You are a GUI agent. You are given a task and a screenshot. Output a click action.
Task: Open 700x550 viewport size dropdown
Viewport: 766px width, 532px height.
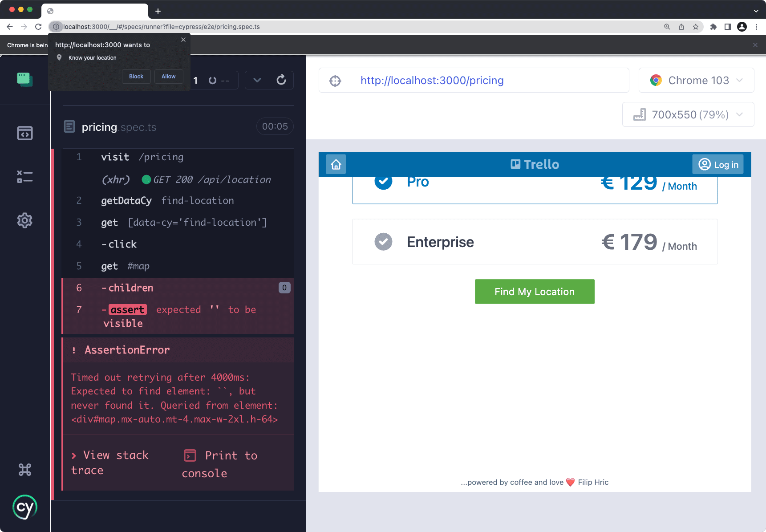(x=688, y=114)
